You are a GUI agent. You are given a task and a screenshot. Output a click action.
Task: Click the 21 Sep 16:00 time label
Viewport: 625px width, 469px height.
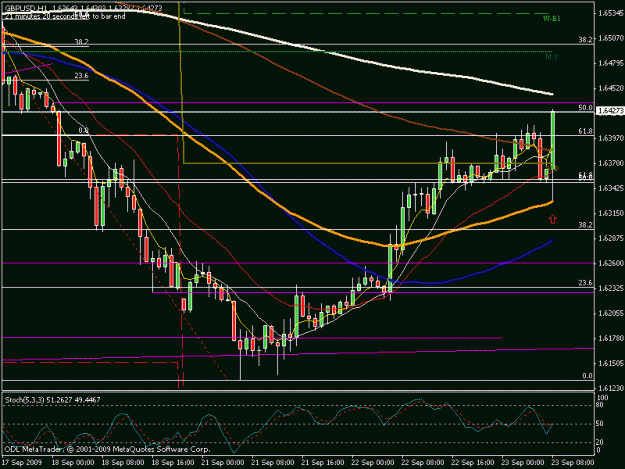(x=323, y=462)
